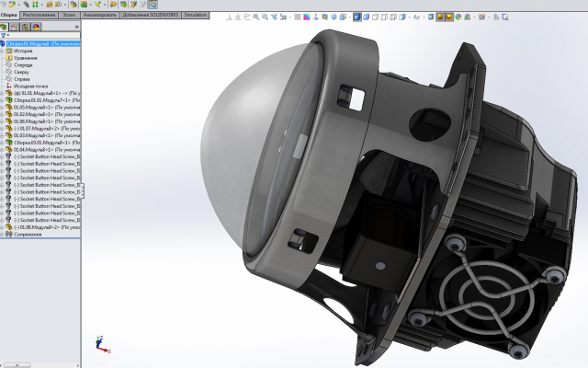Click the Zoom to Fit magnifier icon
Viewport: 588px width, 368px height.
pos(256,17)
